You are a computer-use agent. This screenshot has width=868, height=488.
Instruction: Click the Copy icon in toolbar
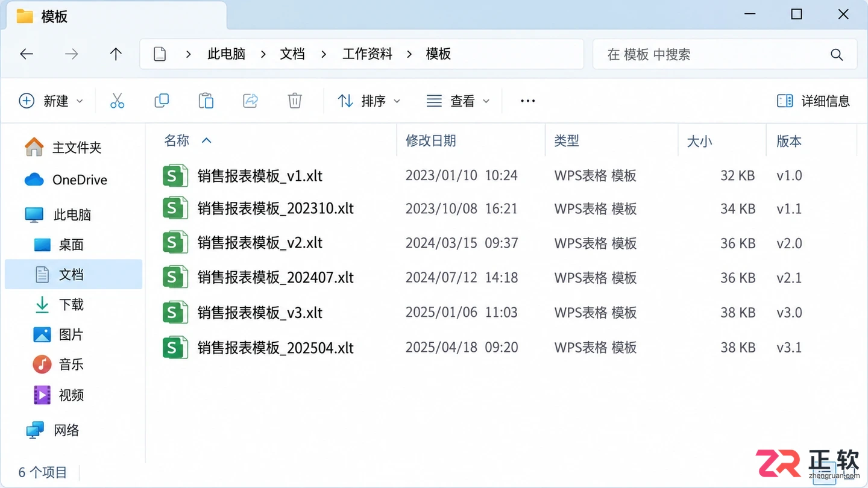tap(162, 101)
